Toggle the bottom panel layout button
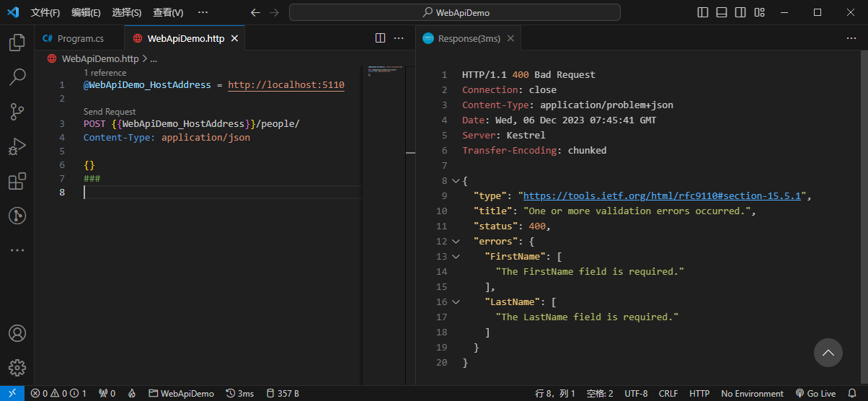The height and width of the screenshot is (401, 868). [x=722, y=12]
